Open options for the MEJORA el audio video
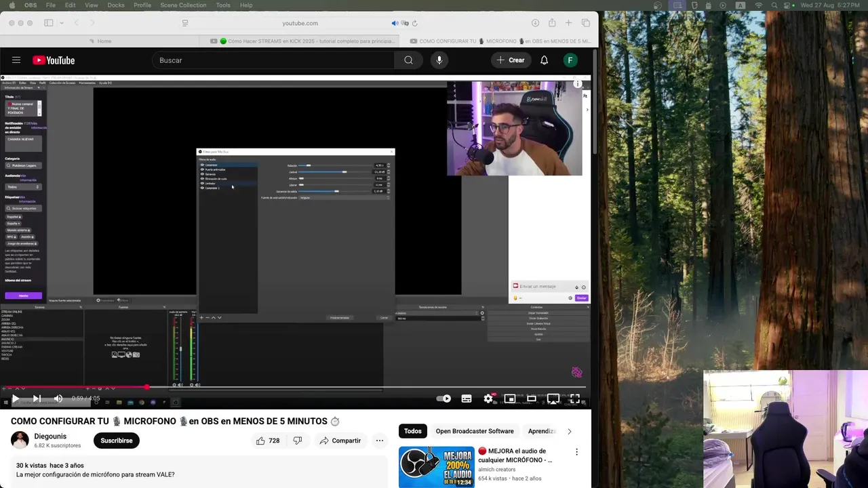868x488 pixels. click(577, 452)
